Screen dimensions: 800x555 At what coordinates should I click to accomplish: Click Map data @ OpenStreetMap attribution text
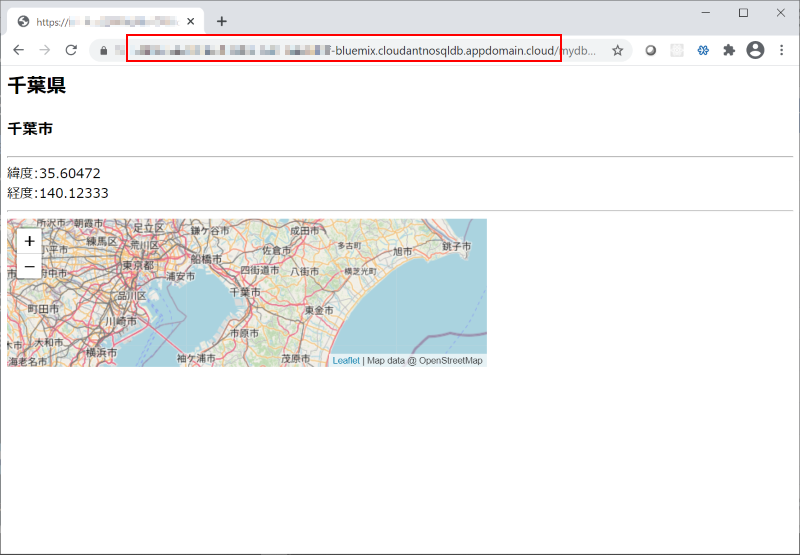[x=424, y=361]
